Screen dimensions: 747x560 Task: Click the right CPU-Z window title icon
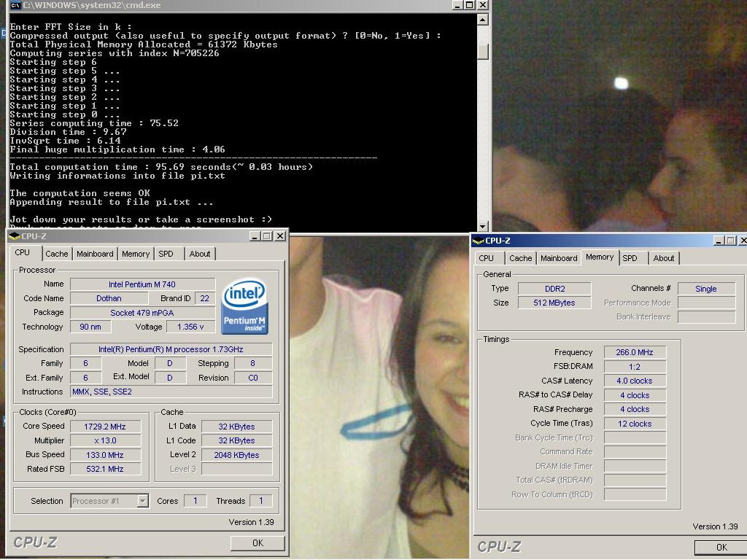click(478, 241)
